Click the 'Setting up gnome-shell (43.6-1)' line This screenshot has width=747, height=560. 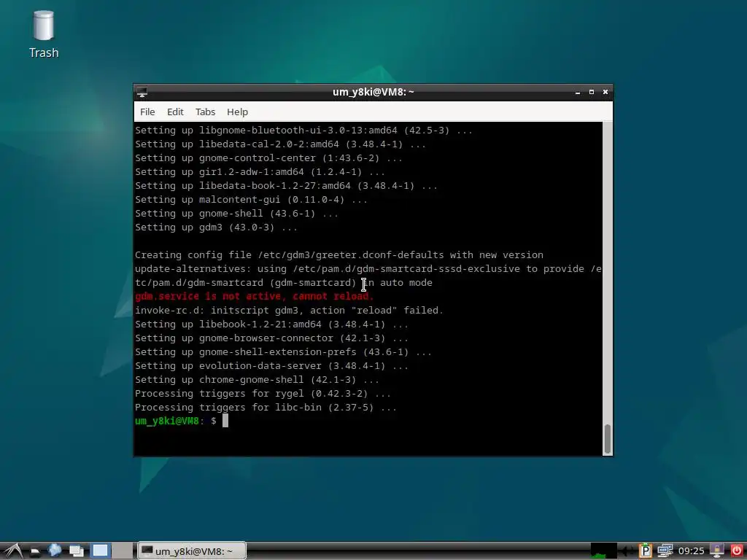[236, 214]
